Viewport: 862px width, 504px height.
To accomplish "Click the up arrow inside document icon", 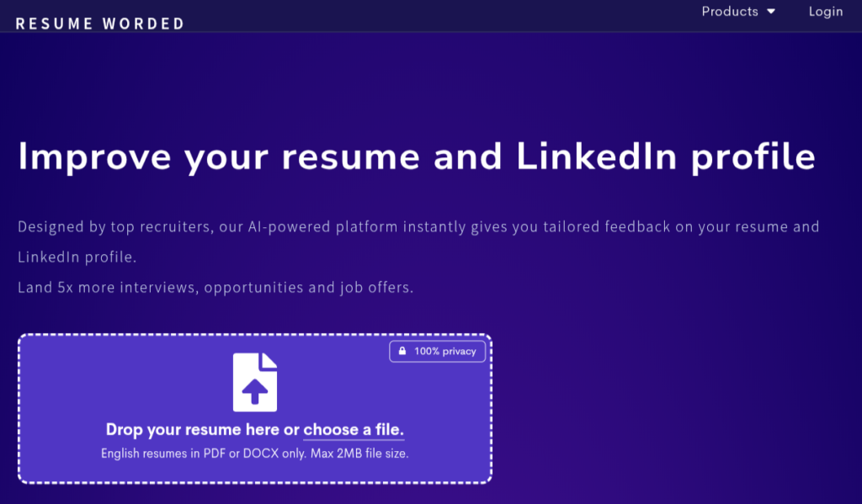I will (254, 391).
